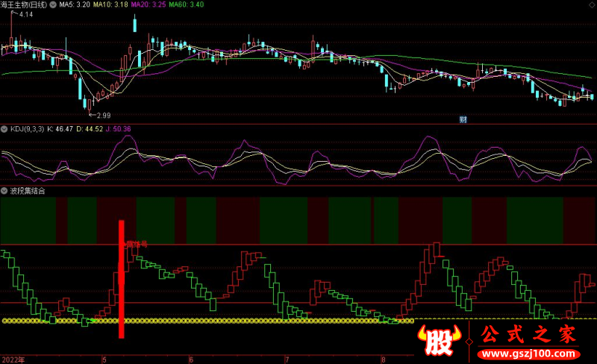Click the 4.14 high price marker
This screenshot has width=597, height=364.
(x=26, y=14)
